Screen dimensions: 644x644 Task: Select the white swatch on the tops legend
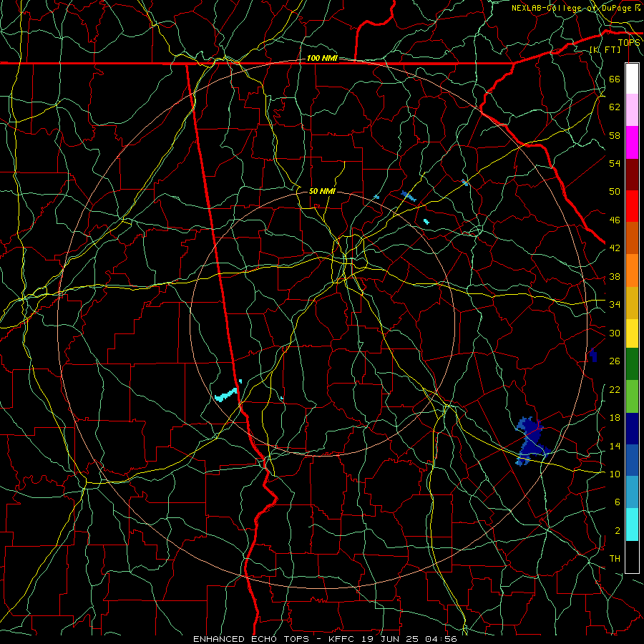632,79
